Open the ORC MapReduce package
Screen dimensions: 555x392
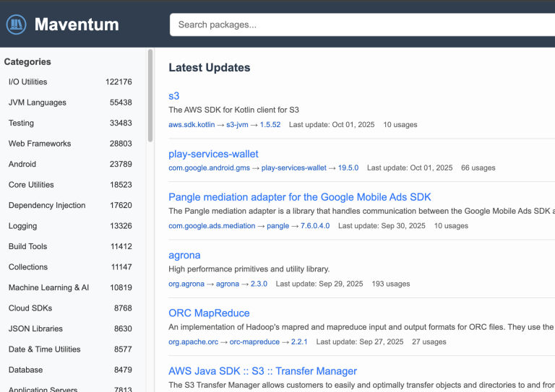(209, 313)
